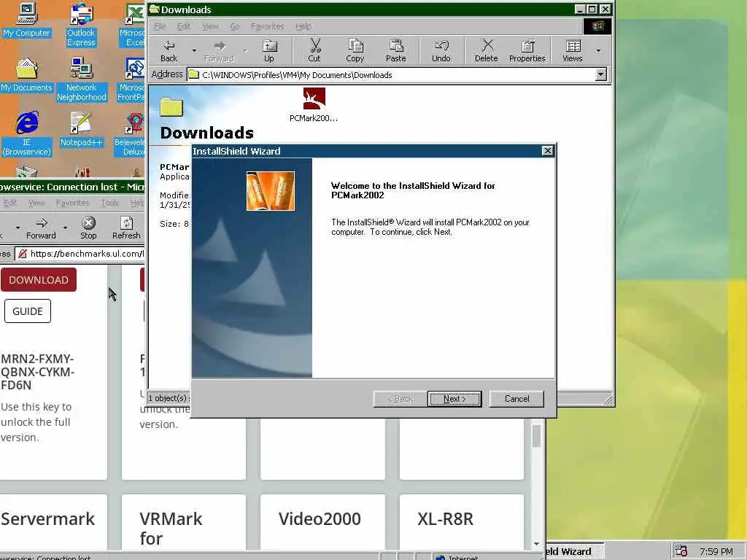This screenshot has height=560, width=747.
Task: Open the Views dropdown arrow in Downloads toolbar
Action: (598, 50)
